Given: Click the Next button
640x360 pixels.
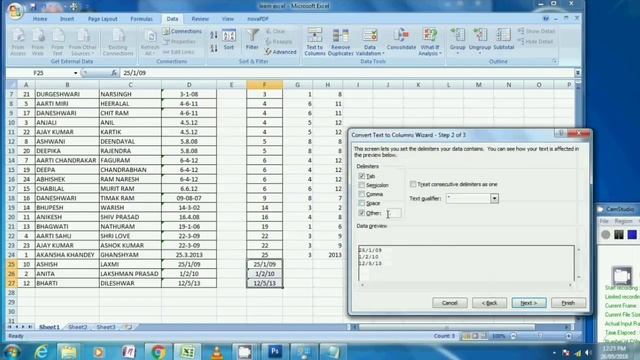Looking at the screenshot, I should [x=529, y=303].
